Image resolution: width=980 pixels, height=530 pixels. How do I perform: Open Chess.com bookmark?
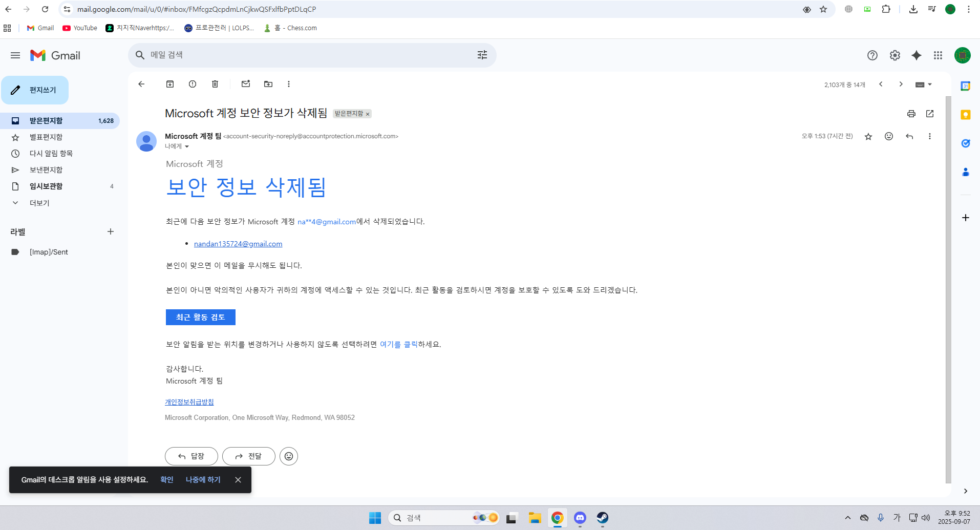290,28
